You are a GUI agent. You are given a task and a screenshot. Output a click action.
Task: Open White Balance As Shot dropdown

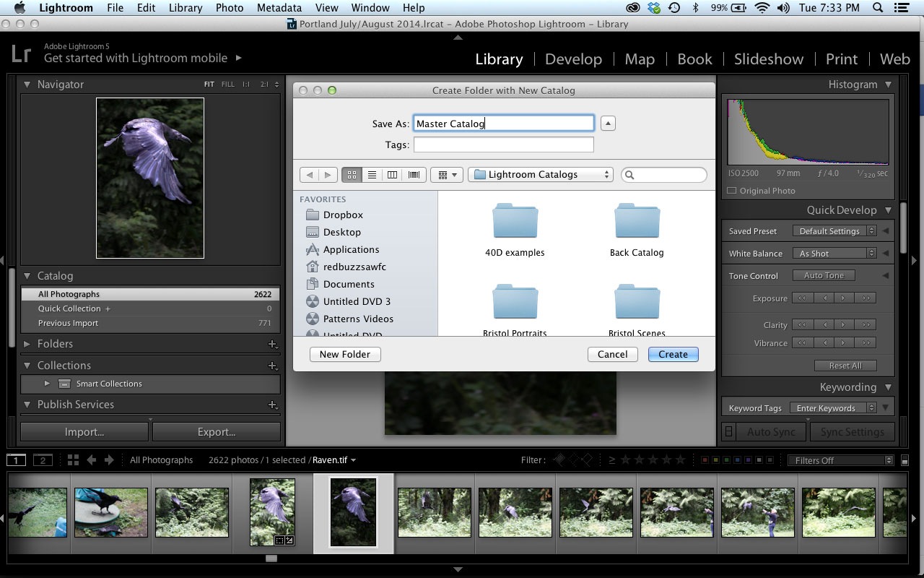pyautogui.click(x=834, y=254)
